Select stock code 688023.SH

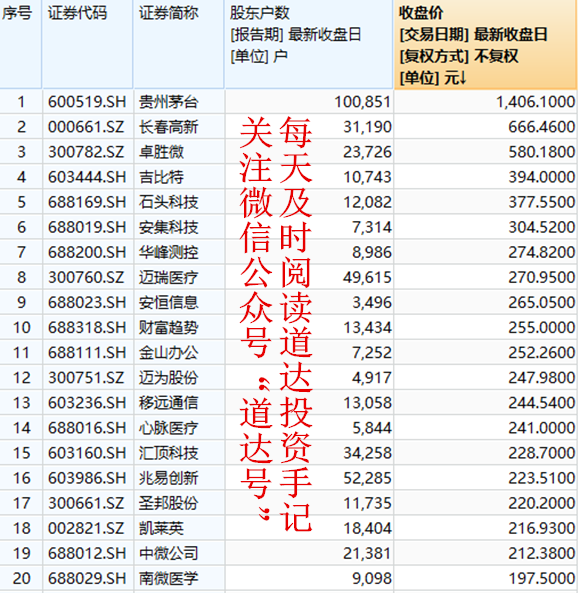87,303
